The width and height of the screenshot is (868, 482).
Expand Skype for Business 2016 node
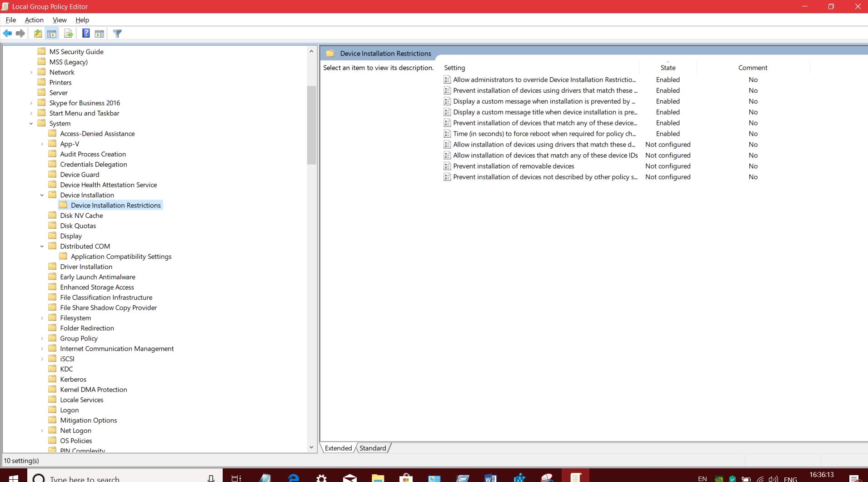point(31,103)
